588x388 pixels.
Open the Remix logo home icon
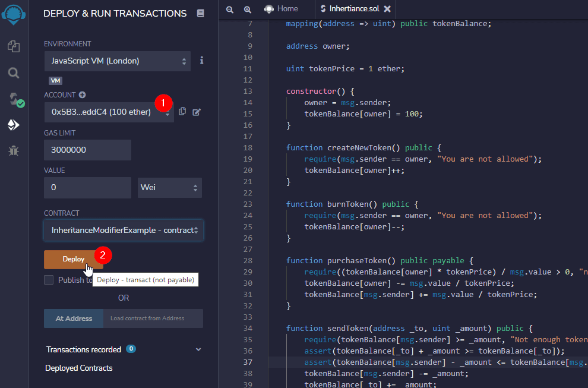point(14,14)
